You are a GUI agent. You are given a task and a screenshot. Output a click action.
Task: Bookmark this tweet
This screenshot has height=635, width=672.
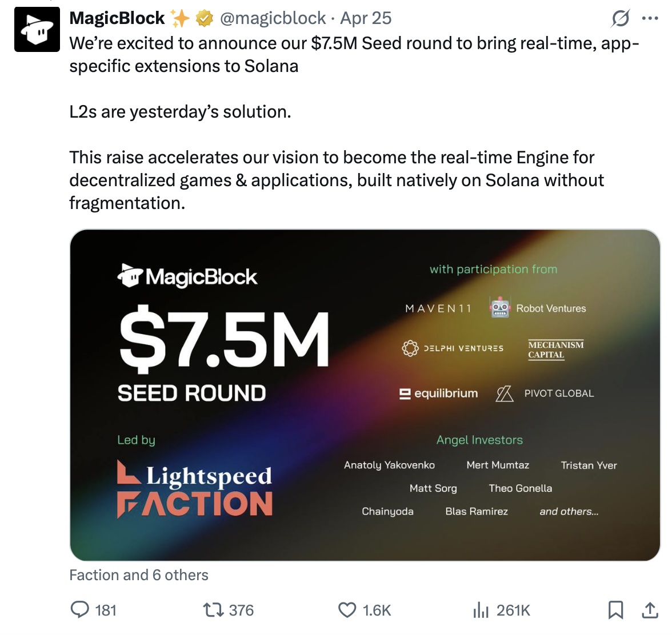(x=615, y=610)
